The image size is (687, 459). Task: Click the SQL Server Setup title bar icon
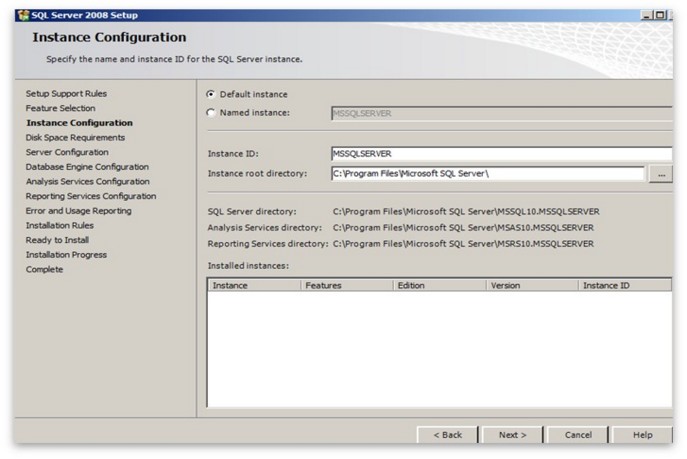click(x=23, y=15)
